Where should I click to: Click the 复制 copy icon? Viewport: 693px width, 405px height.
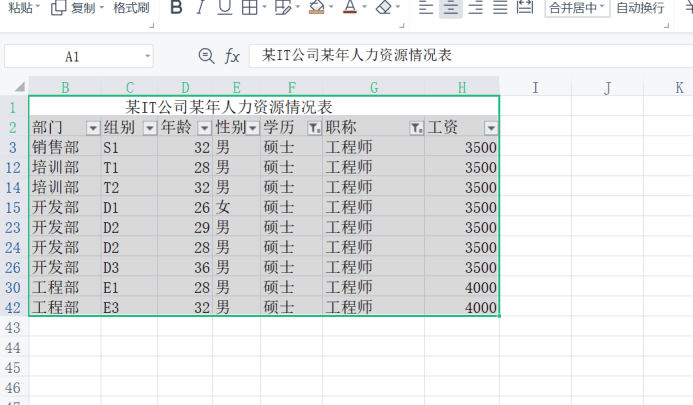click(59, 8)
